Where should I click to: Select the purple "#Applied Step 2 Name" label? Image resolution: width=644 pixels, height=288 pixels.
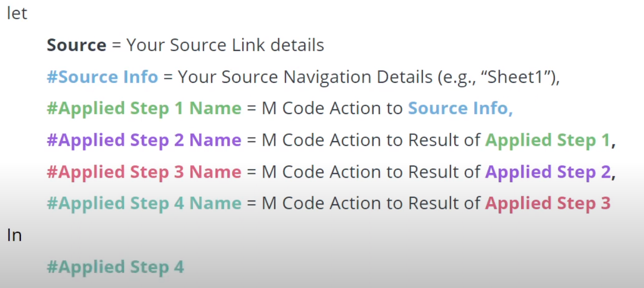pos(144,140)
